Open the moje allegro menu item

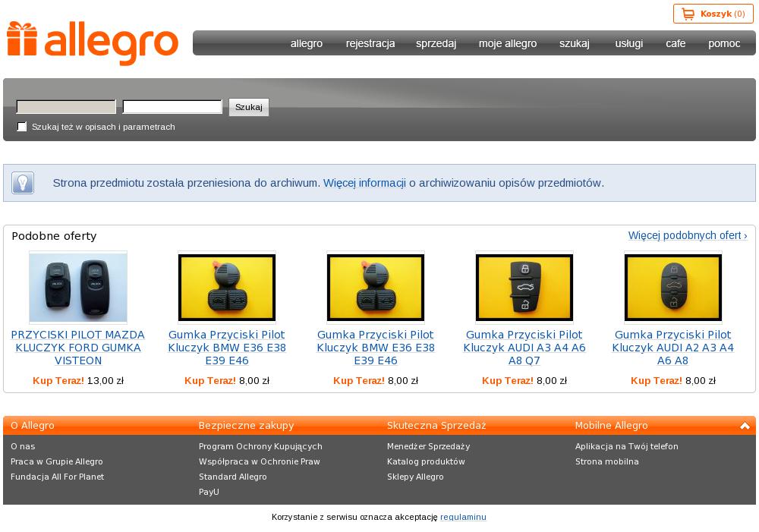pos(508,43)
